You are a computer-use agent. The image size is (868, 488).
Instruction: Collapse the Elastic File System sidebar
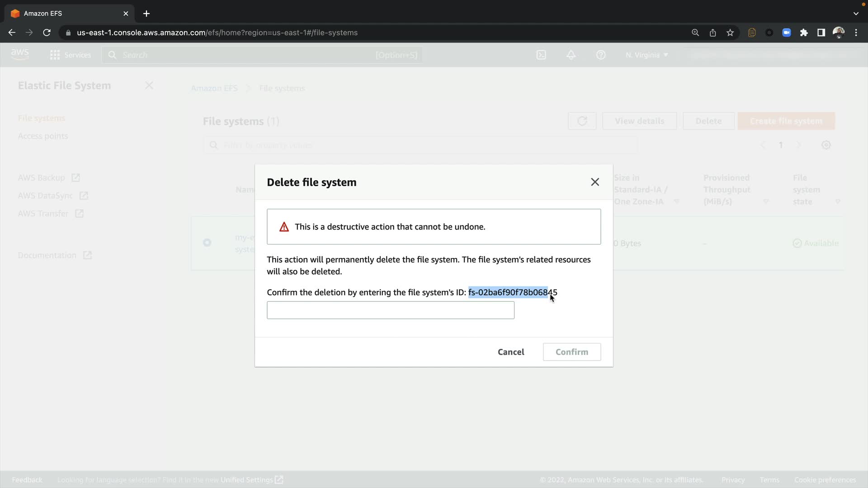(x=149, y=85)
